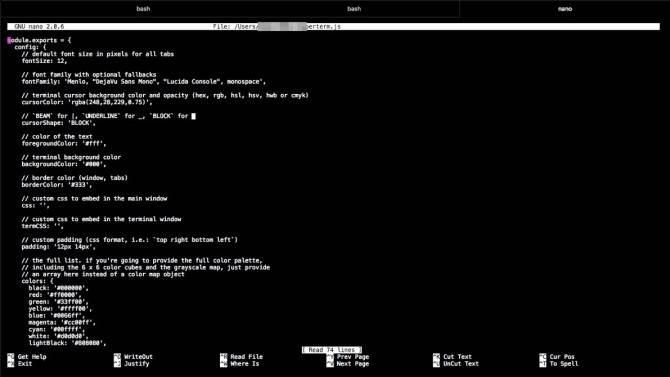The width and height of the screenshot is (670, 377).
Task: Click the black: '#000000' color line
Action: (59, 288)
